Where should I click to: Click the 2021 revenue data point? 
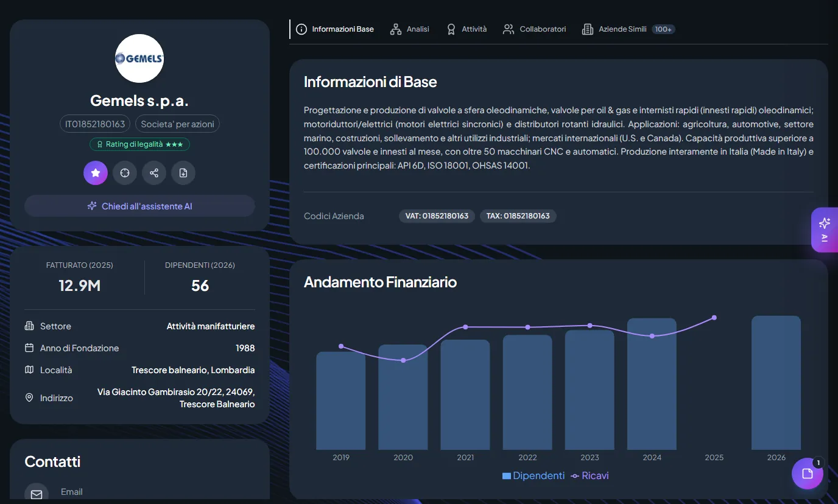coord(465,327)
